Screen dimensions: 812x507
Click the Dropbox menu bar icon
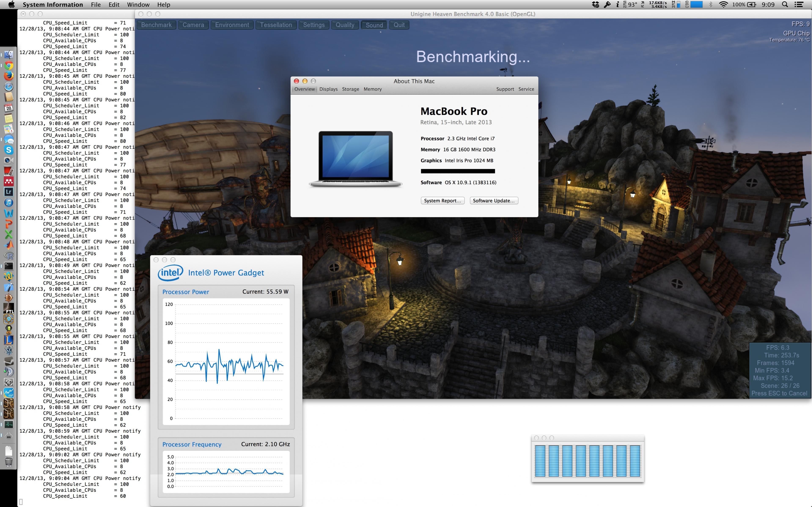coord(595,5)
